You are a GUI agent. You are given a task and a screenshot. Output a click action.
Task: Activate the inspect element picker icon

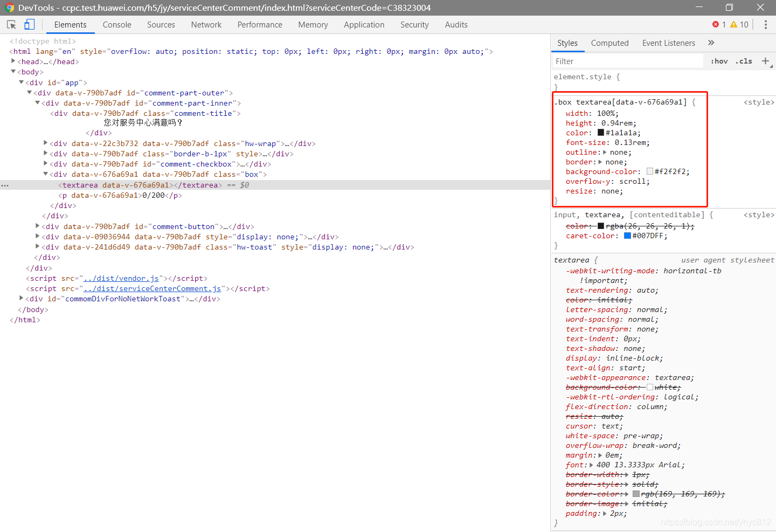pos(11,25)
